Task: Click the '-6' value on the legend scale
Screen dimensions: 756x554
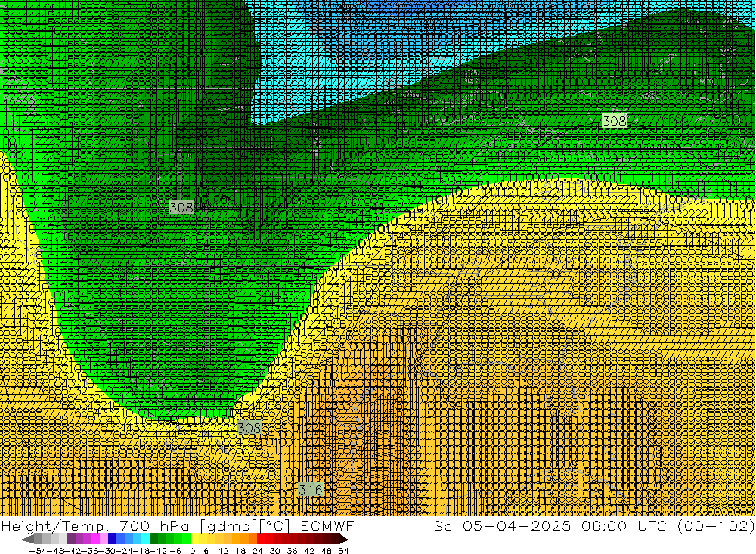Action: click(175, 551)
